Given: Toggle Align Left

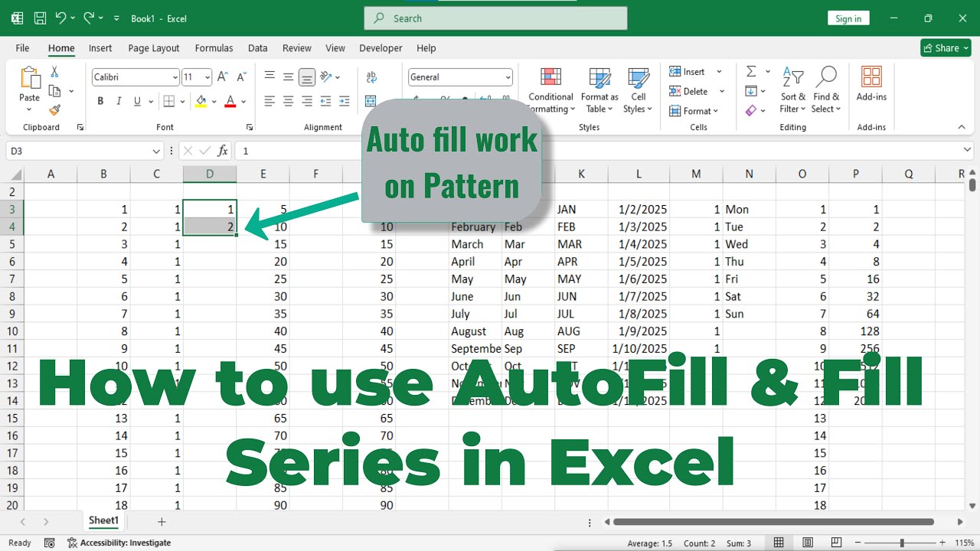Looking at the screenshot, I should click(269, 101).
